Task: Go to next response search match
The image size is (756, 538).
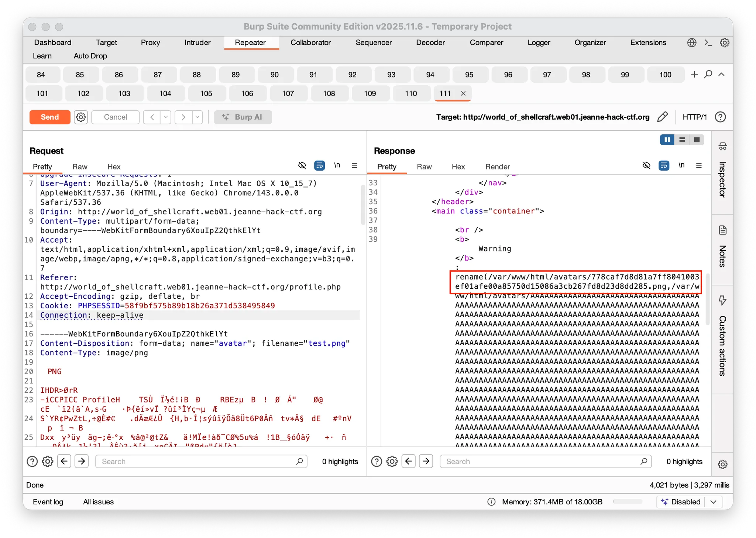Action: pos(426,461)
